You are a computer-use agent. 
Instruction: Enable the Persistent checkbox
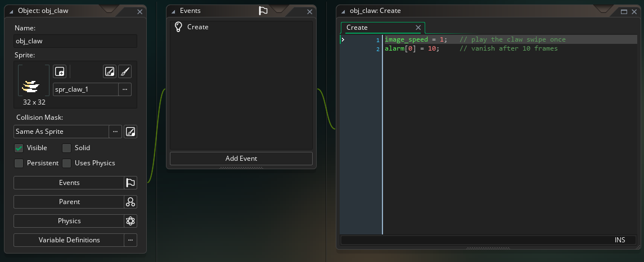[x=19, y=164]
